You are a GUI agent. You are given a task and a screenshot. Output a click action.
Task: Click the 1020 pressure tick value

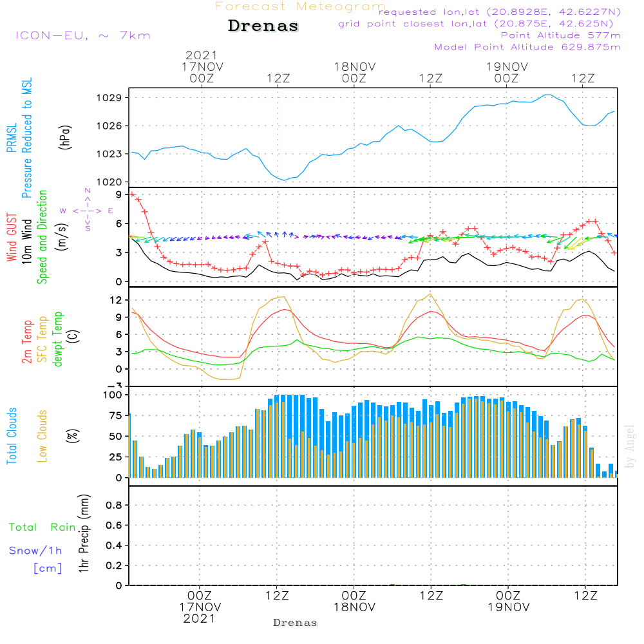(109, 182)
